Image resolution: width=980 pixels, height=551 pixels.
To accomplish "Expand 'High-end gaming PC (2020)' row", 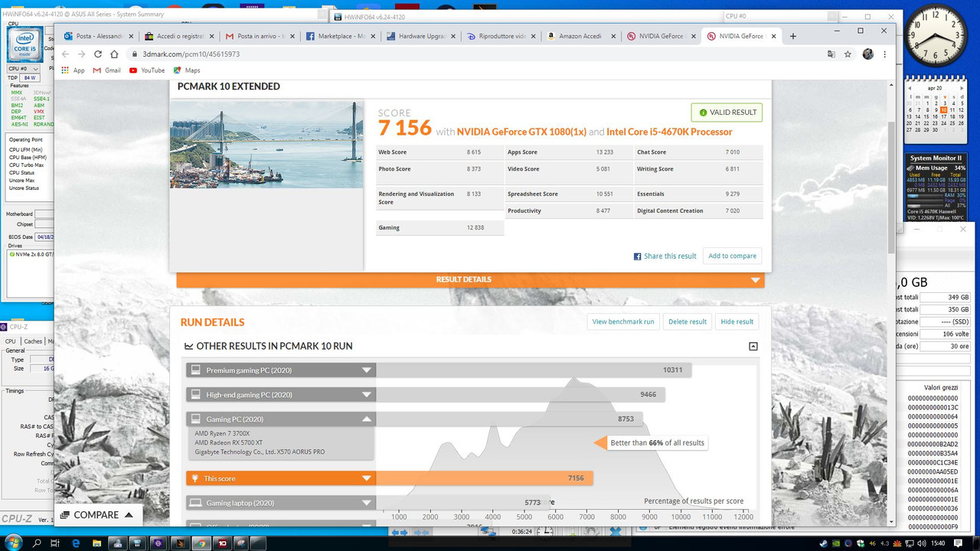I will point(281,395).
